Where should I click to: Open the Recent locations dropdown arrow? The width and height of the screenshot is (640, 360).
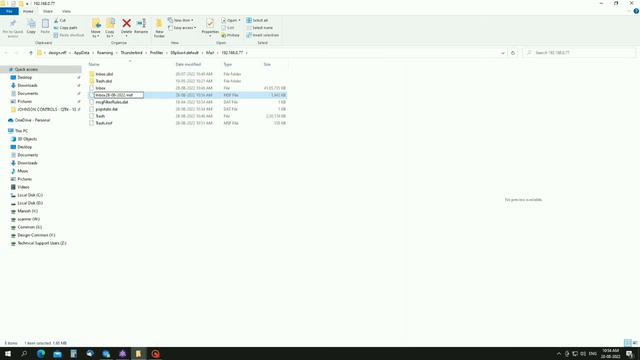tap(23, 53)
